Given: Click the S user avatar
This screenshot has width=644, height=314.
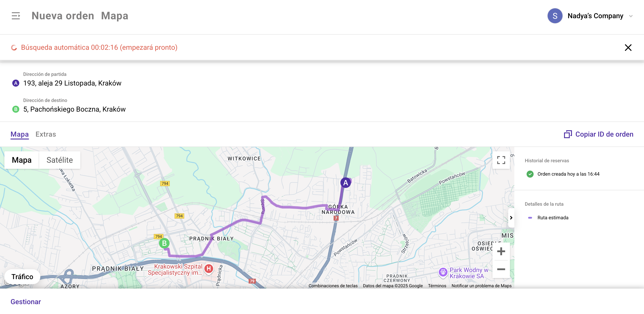Looking at the screenshot, I should click(x=555, y=16).
